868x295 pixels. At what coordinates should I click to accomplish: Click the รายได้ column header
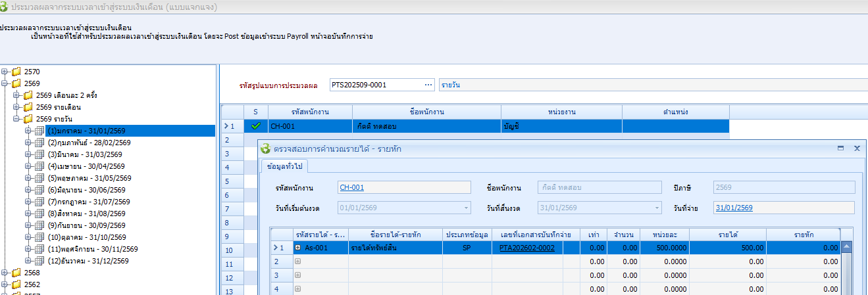(x=727, y=234)
